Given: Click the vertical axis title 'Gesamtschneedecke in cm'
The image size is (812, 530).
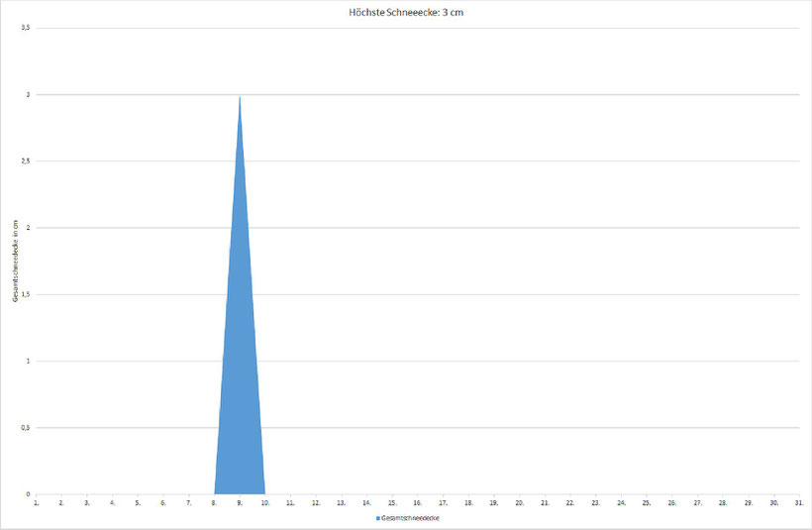Looking at the screenshot, I should [x=16, y=261].
